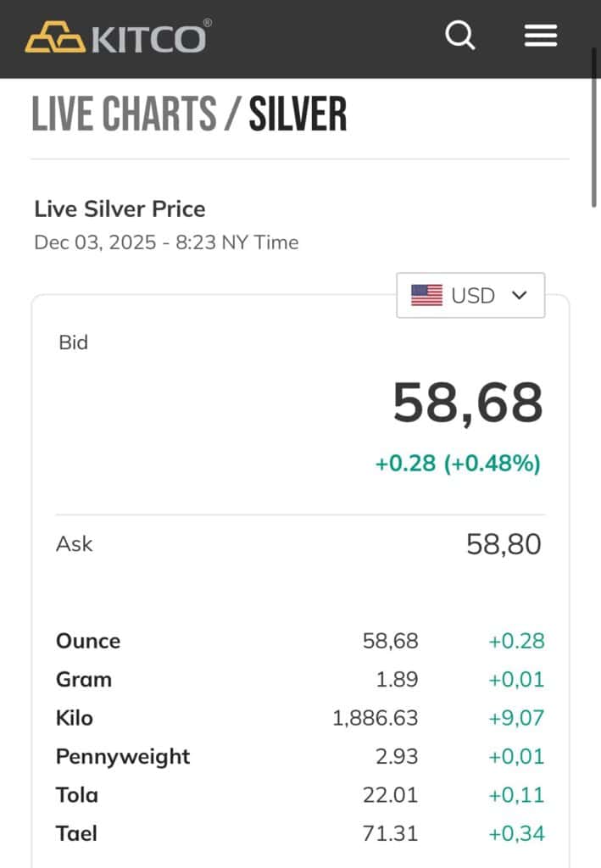Open the hamburger menu icon
Viewport: 601px width, 868px height.
[540, 36]
